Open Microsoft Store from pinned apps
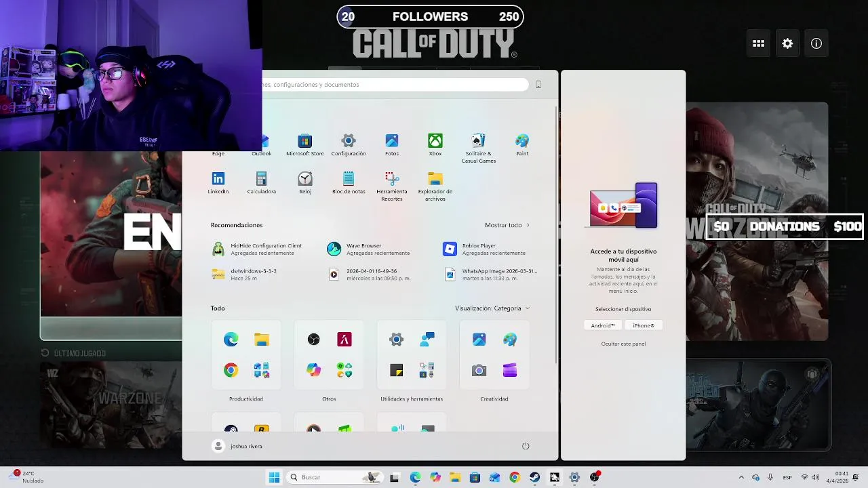868x488 pixels. point(304,145)
